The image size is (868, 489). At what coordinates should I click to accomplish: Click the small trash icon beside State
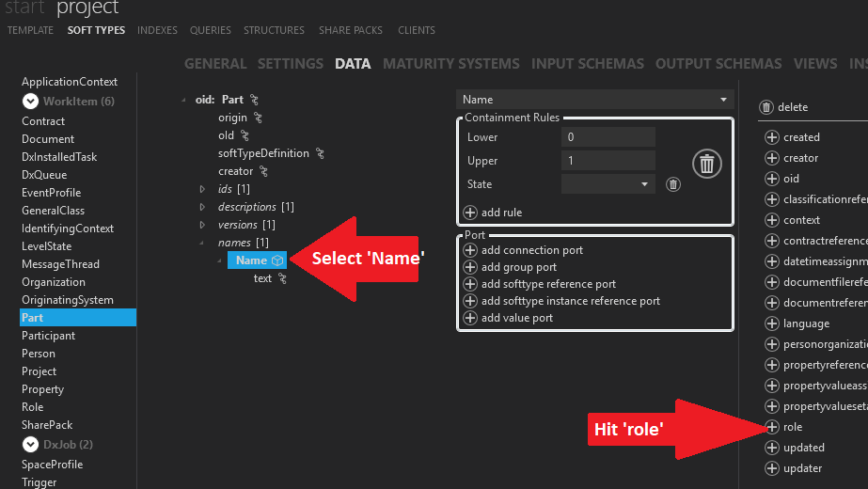point(672,184)
